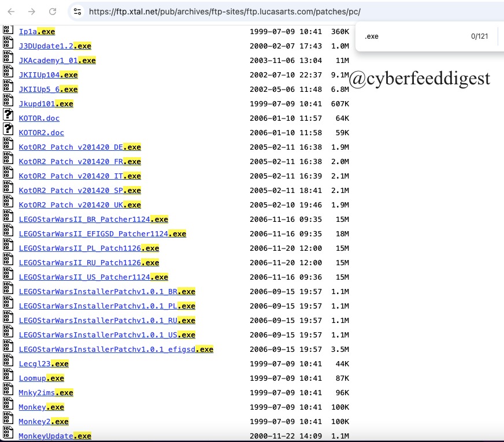
Task: Open Monkey.exe link
Action: click(42, 407)
